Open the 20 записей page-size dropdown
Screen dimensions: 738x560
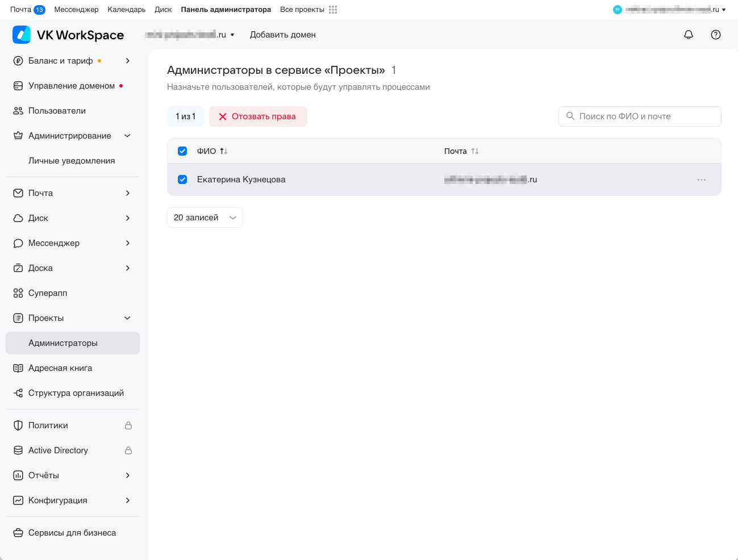(x=205, y=218)
